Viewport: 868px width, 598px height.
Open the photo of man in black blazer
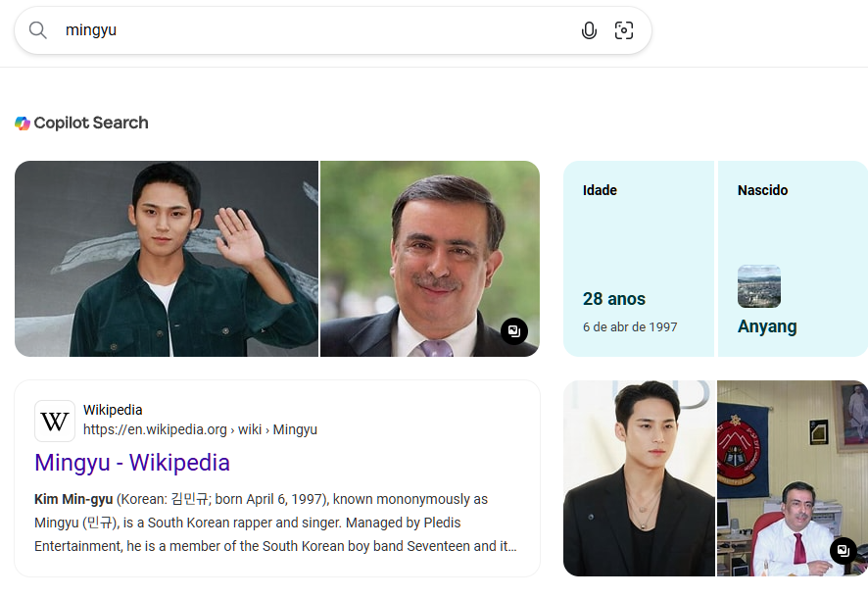pos(640,478)
